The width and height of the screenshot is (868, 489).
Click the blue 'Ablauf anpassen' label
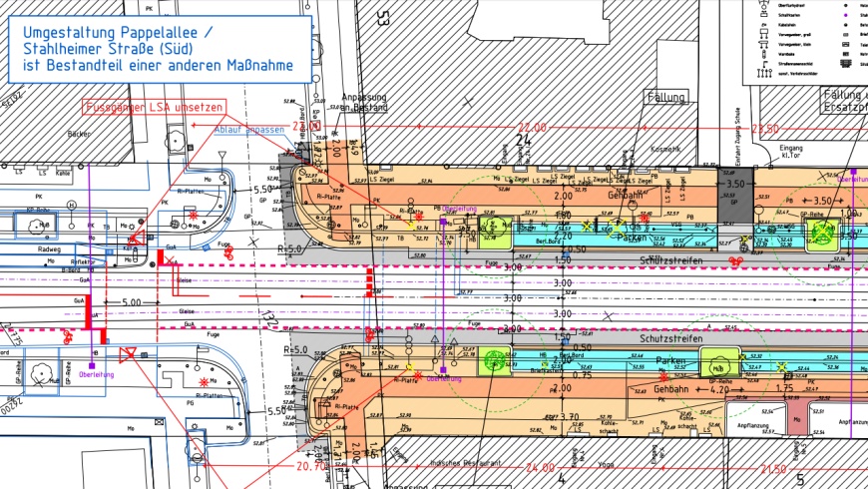[x=249, y=130]
